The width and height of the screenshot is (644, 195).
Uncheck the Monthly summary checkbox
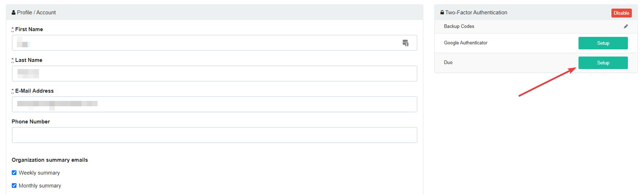(x=14, y=186)
